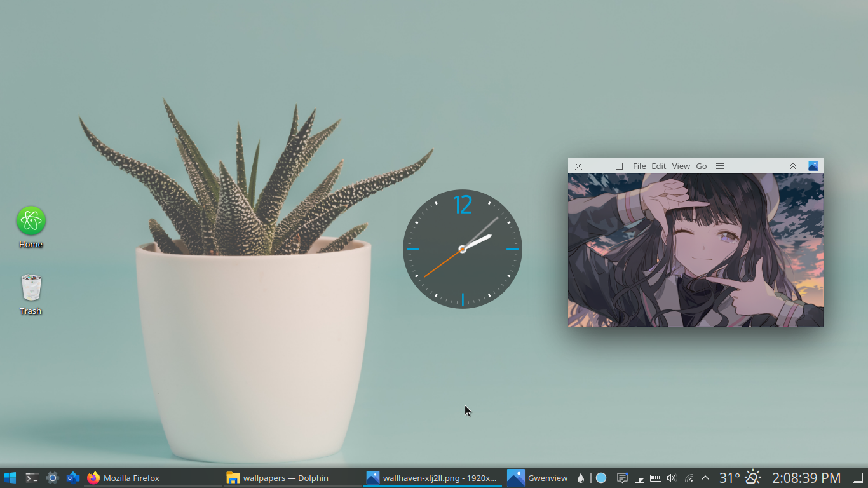The height and width of the screenshot is (488, 868).
Task: Expand hidden system tray icons arrow
Action: tap(705, 478)
